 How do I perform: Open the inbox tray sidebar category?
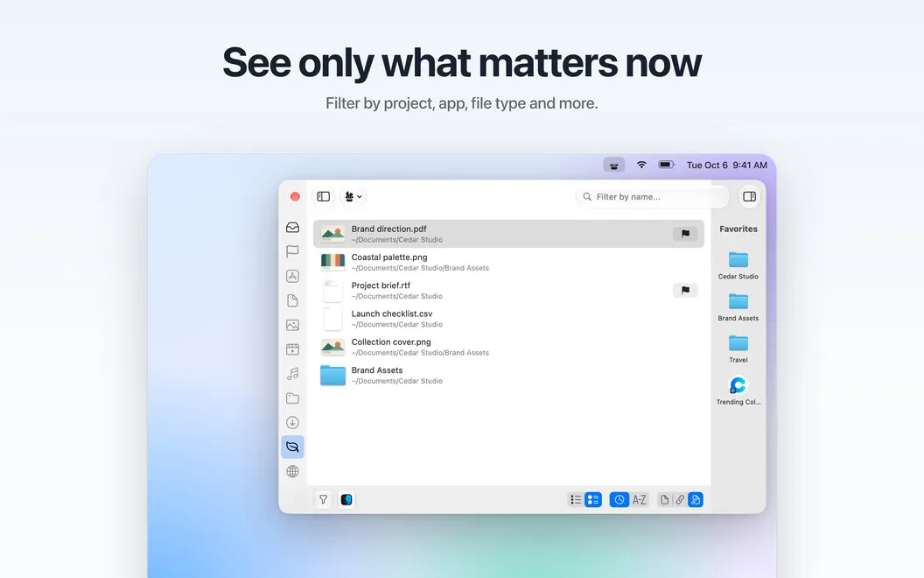pyautogui.click(x=292, y=228)
